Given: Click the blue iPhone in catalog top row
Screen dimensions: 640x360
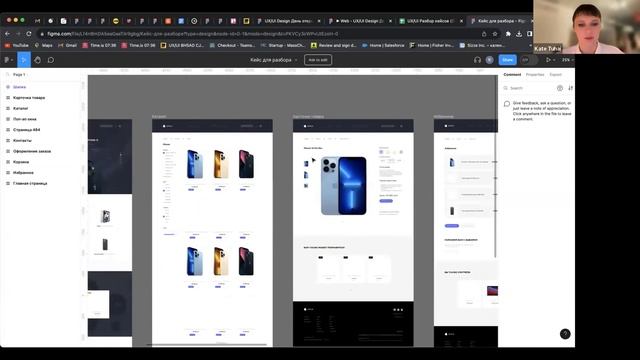Looking at the screenshot, I should (x=195, y=164).
